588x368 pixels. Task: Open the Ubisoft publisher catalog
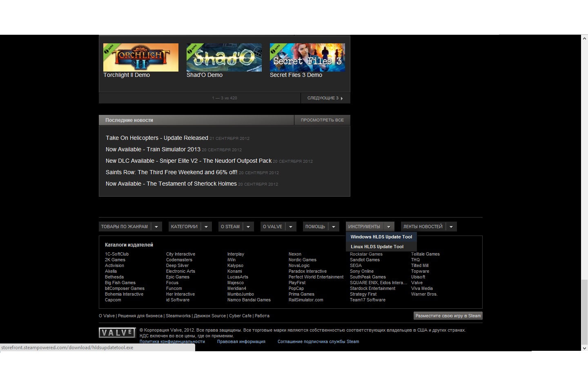coord(418,277)
